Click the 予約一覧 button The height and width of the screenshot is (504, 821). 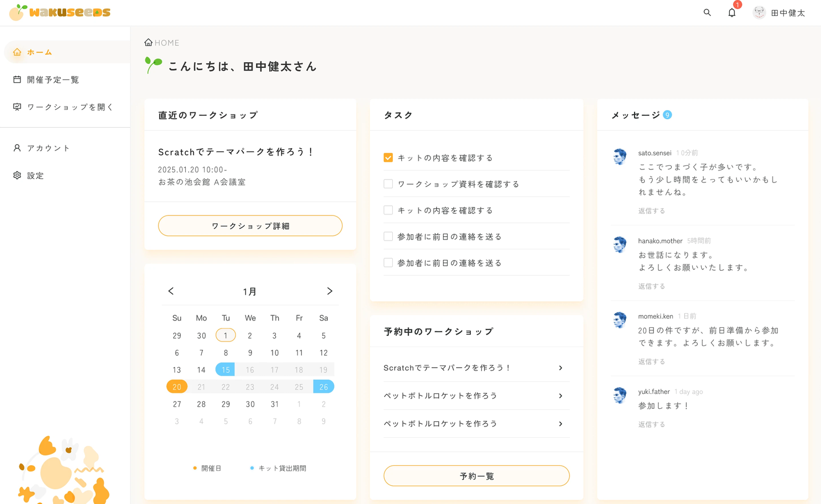pos(477,476)
